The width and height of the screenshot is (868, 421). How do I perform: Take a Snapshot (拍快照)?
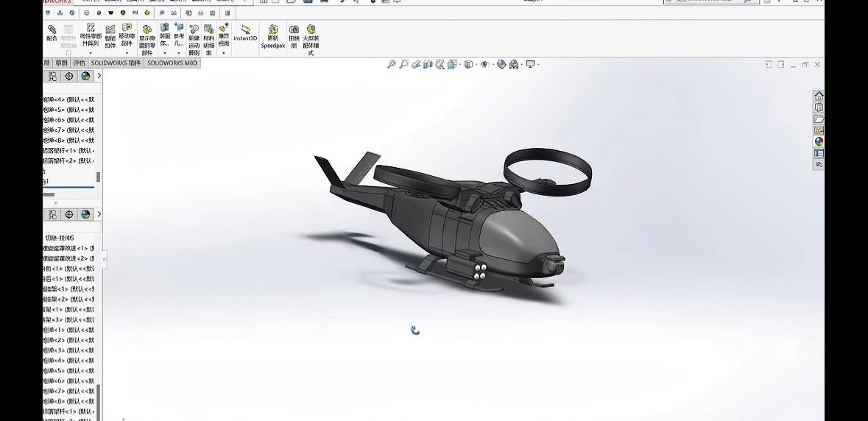click(x=294, y=37)
